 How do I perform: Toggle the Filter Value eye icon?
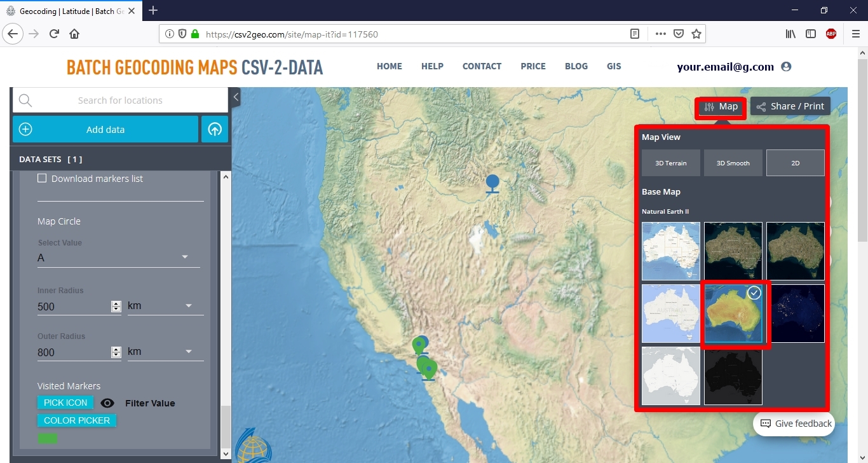pyautogui.click(x=107, y=403)
